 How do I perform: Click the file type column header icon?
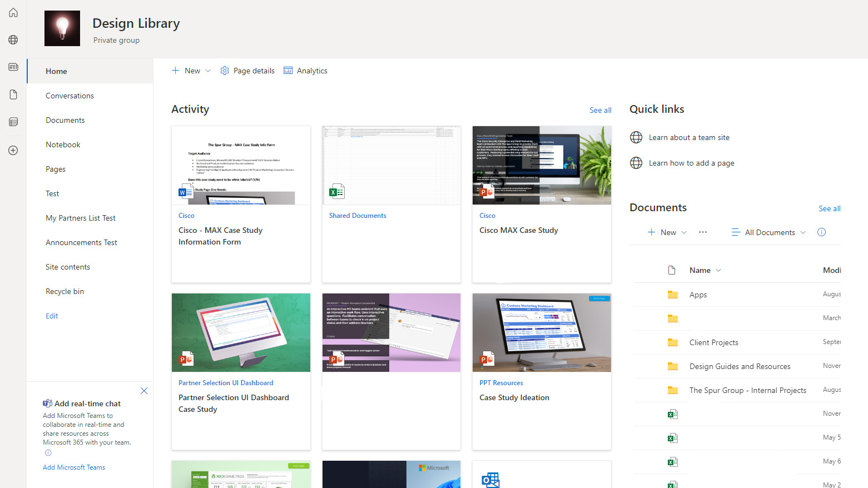click(x=672, y=270)
